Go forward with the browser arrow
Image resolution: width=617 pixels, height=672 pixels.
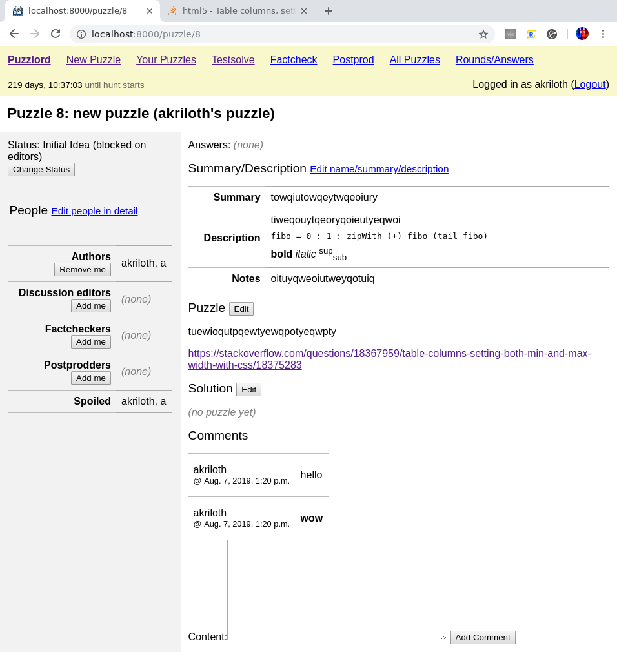[x=35, y=34]
